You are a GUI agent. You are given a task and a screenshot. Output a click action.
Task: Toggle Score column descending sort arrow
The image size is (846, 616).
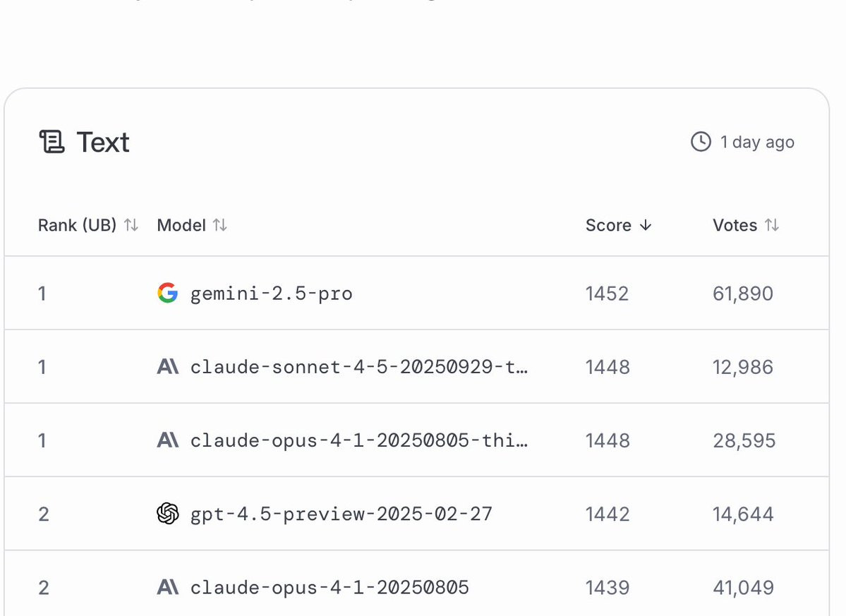click(645, 225)
